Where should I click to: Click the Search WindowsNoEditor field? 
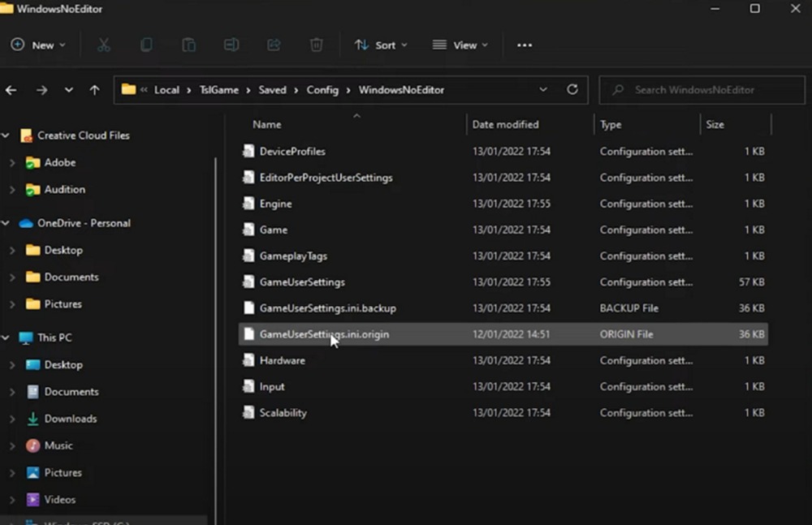pyautogui.click(x=702, y=90)
